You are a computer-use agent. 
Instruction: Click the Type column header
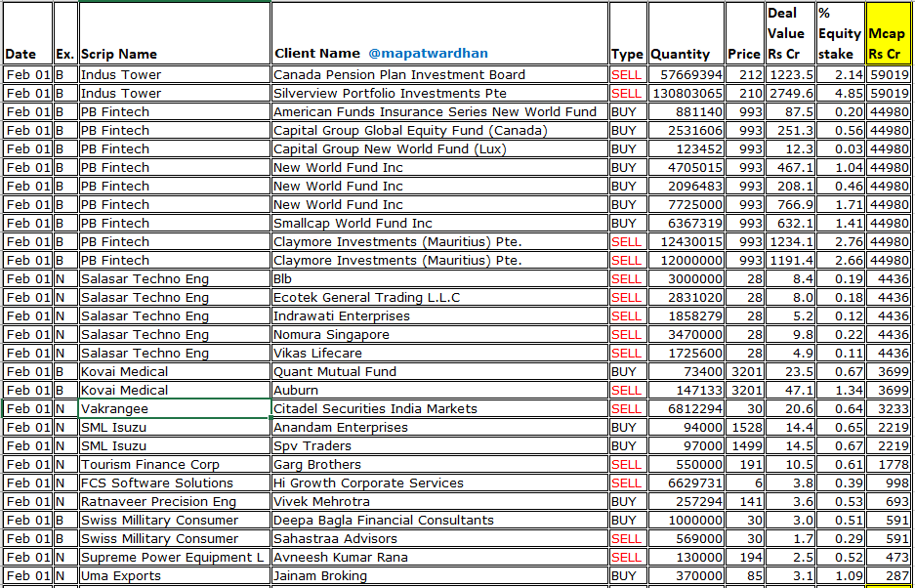(628, 33)
